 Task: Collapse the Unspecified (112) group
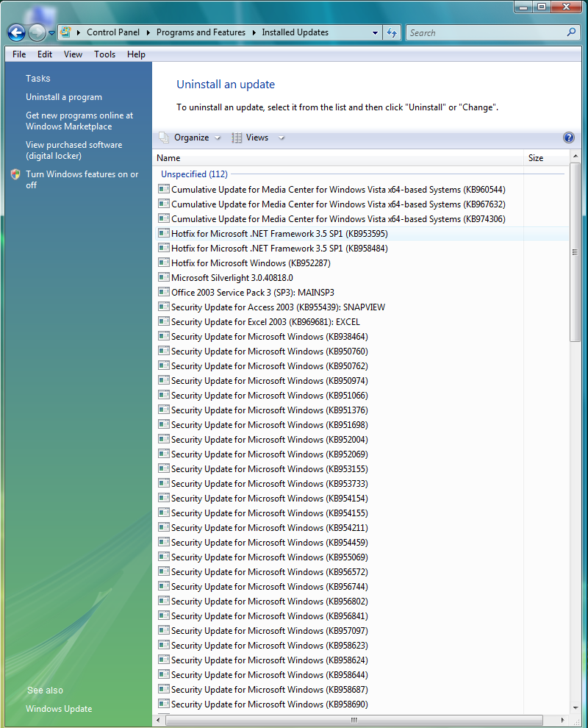pyautogui.click(x=194, y=174)
